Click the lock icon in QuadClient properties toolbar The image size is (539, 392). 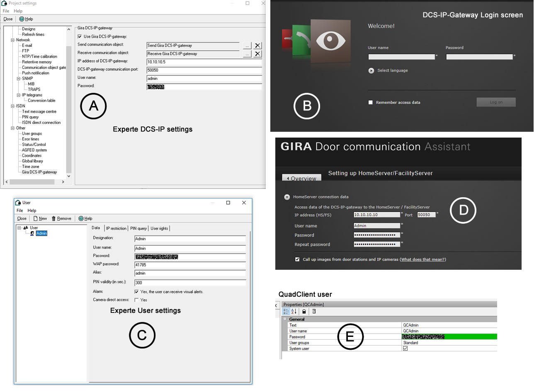click(x=304, y=311)
